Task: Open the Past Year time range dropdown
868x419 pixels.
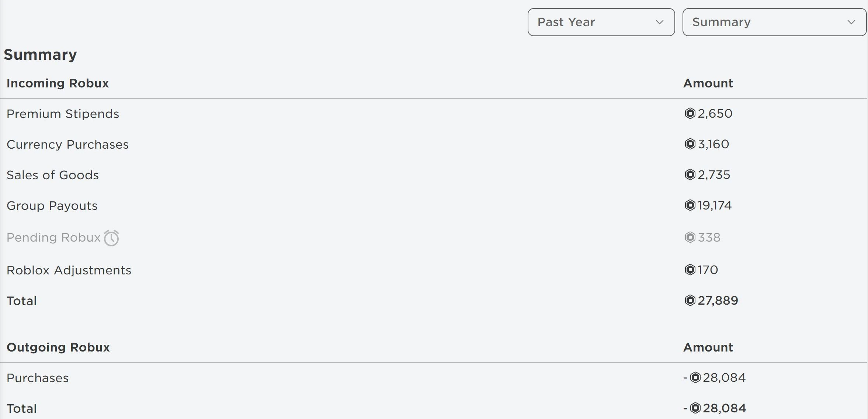Action: tap(601, 22)
